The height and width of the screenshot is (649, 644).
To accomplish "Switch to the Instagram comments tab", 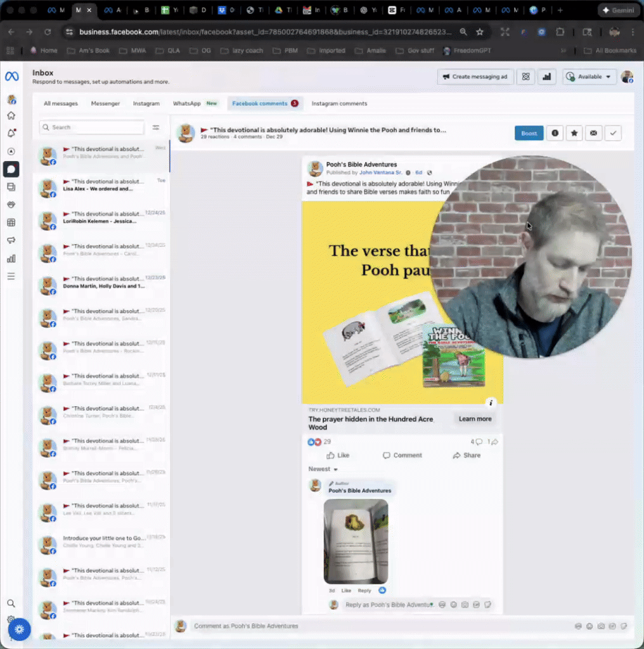I will [339, 103].
